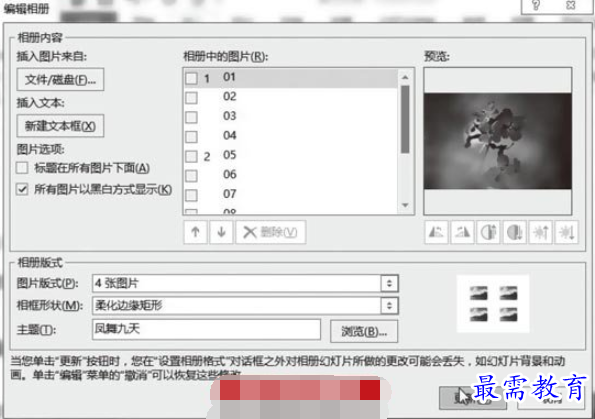Click 浏览 button next to theme field
This screenshot has width=595, height=419.
pos(364,332)
